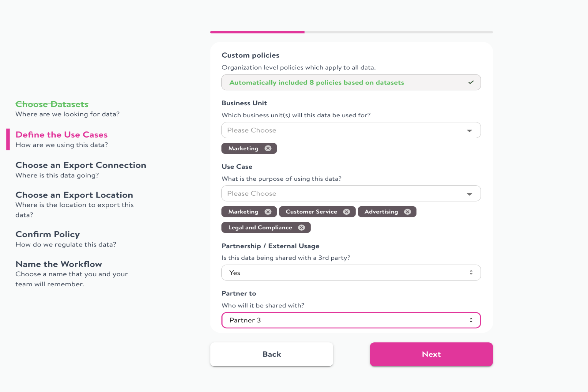Click the pink workflow progress bar

tap(257, 32)
